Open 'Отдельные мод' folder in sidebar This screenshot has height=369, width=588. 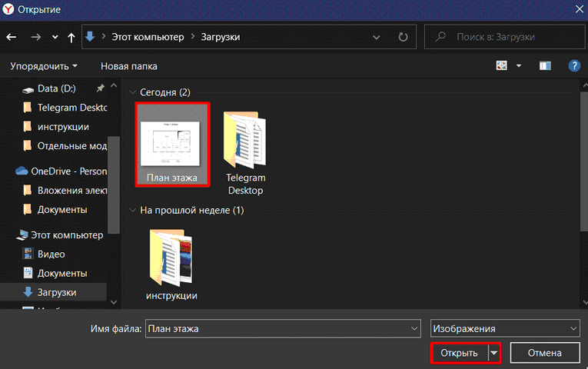65,146
